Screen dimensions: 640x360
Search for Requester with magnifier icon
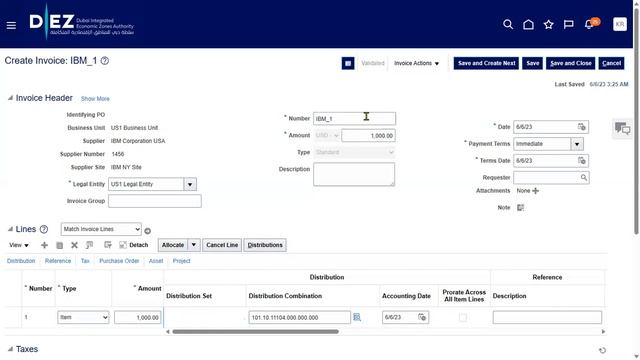[584, 178]
